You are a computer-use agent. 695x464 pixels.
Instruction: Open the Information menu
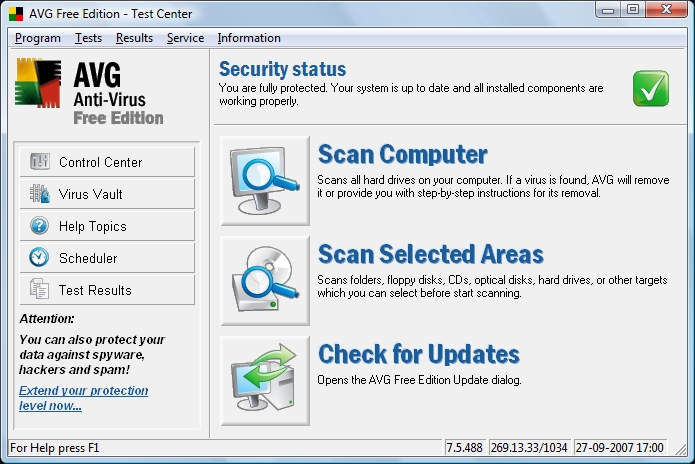coord(249,38)
